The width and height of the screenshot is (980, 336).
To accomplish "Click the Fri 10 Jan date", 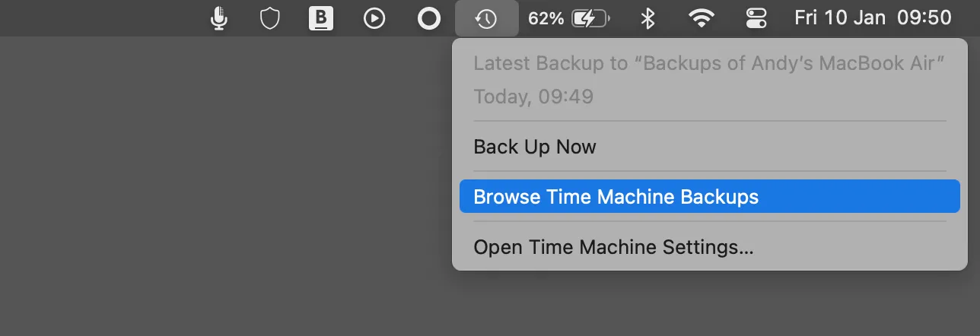I will [840, 18].
